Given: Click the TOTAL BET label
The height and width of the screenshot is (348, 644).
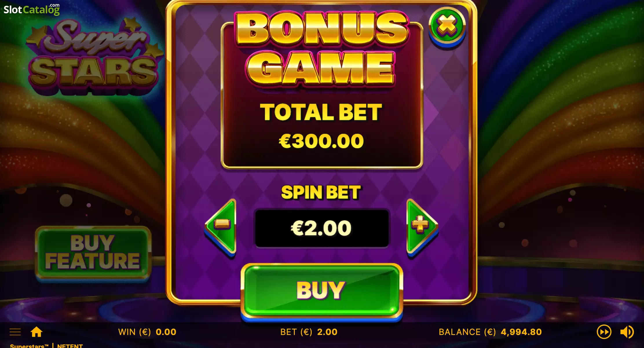Looking at the screenshot, I should (x=321, y=112).
